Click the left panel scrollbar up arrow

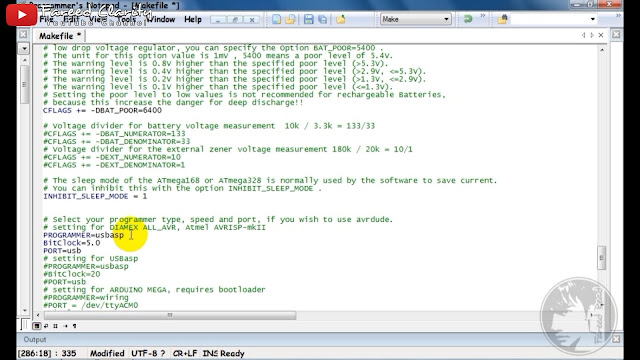[x=24, y=60]
